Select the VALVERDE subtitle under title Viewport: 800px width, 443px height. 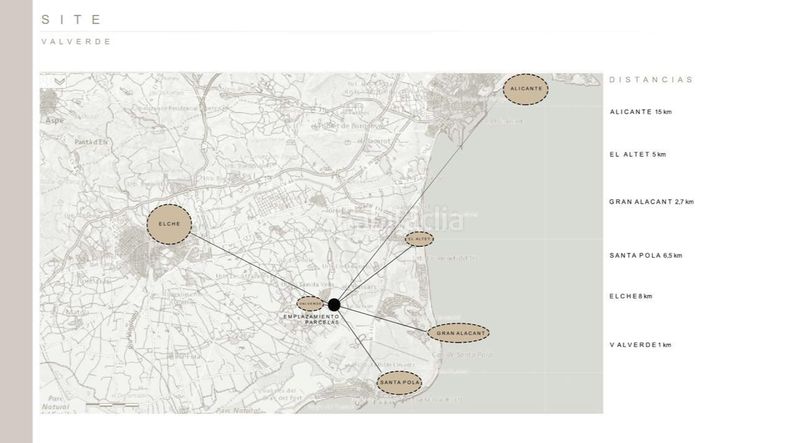[x=76, y=42]
